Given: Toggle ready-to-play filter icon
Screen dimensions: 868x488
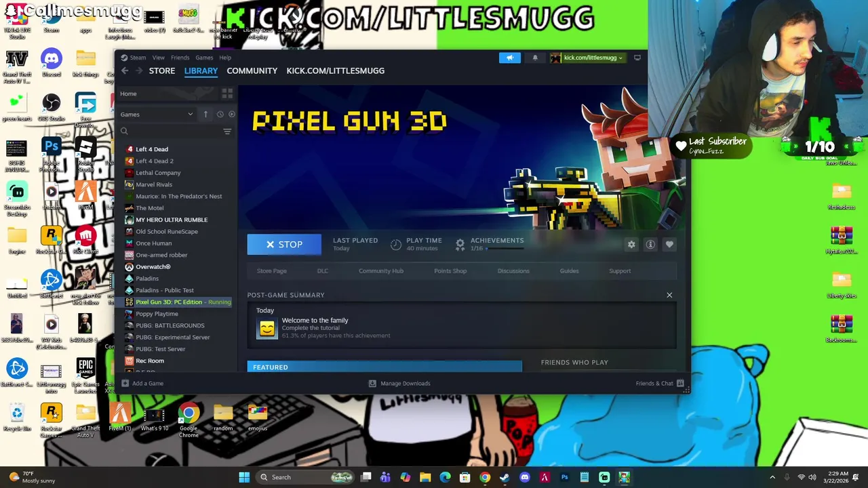Looking at the screenshot, I should [x=232, y=115].
